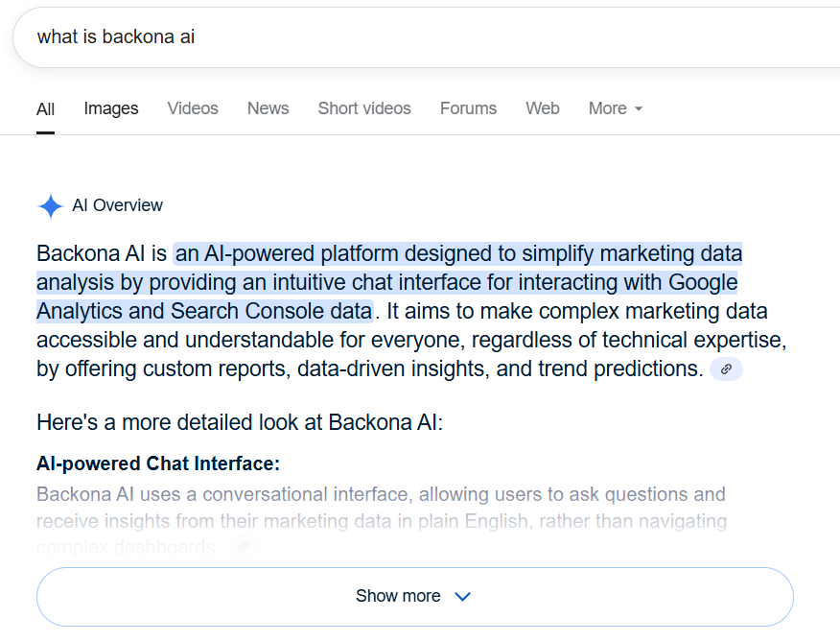Click "Here's a more detailed look" line
Screen dimensions: 840x642
pyautogui.click(x=240, y=422)
